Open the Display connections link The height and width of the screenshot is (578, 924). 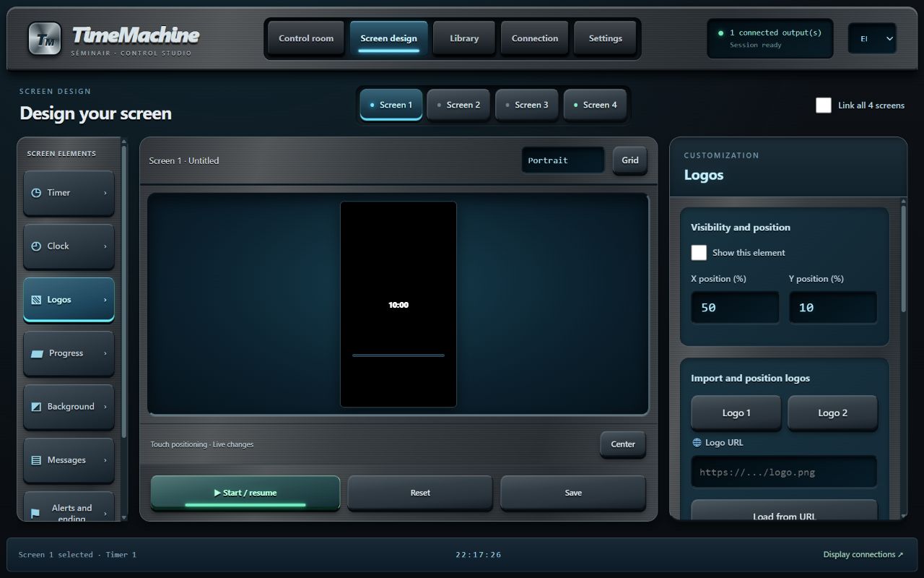[x=863, y=554]
